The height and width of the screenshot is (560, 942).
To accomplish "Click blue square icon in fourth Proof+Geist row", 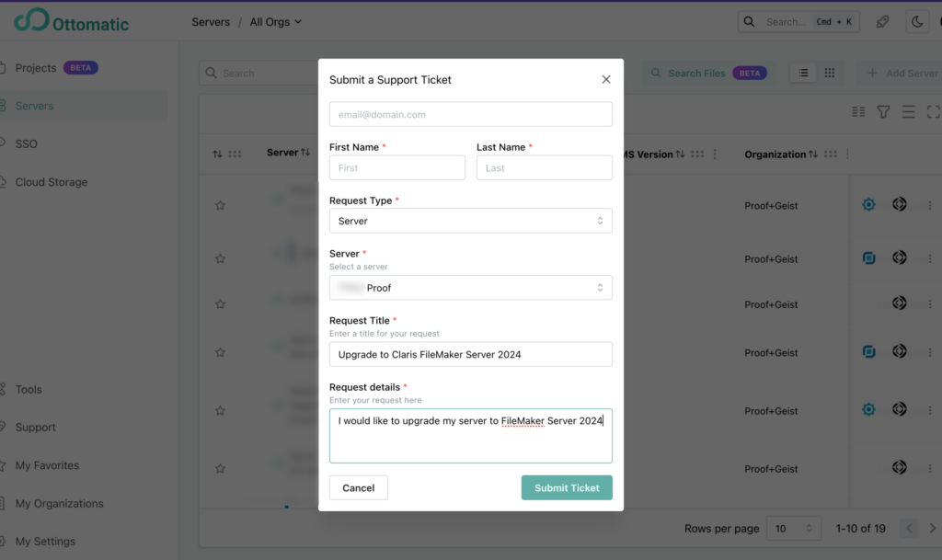I will [x=868, y=352].
